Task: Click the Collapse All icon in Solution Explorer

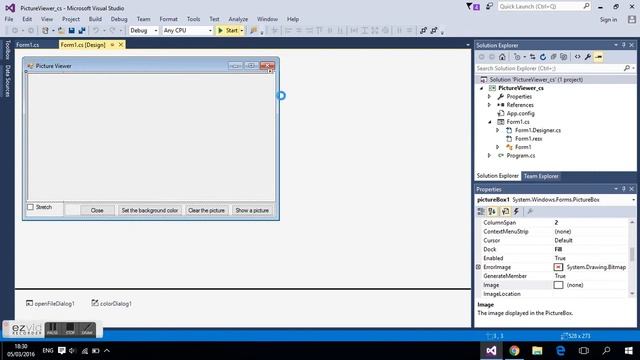Action: tap(553, 57)
